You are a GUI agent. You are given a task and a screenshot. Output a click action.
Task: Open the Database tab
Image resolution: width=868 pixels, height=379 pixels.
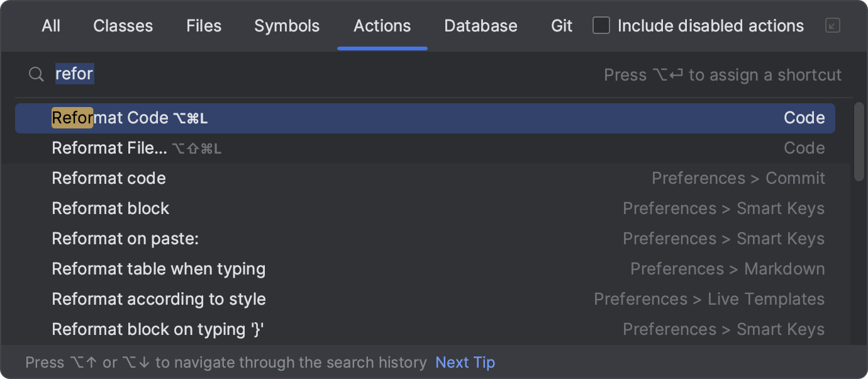(x=480, y=26)
